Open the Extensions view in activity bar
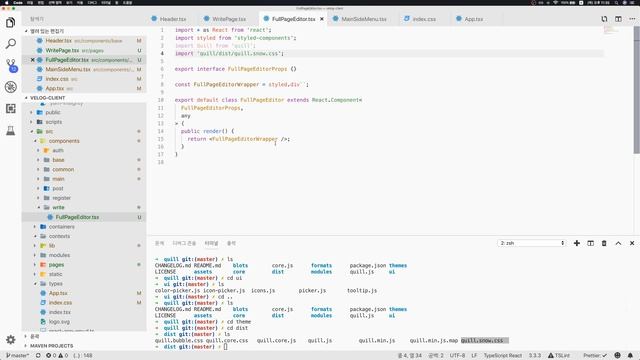The image size is (640, 360). pos(11,109)
